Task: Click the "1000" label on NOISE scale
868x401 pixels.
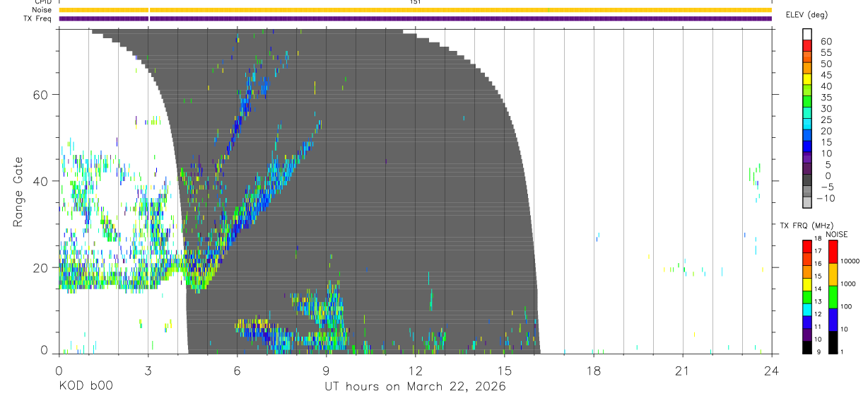Action: click(x=848, y=284)
